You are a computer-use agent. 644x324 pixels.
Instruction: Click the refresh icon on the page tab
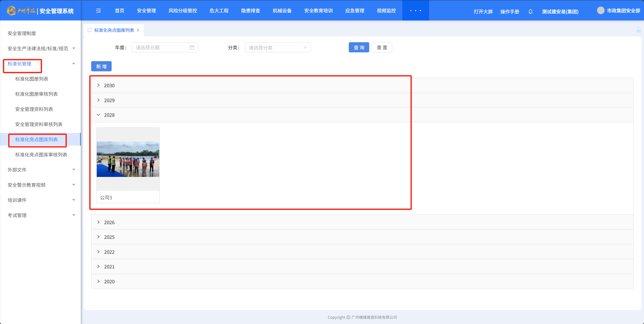pyautogui.click(x=89, y=30)
